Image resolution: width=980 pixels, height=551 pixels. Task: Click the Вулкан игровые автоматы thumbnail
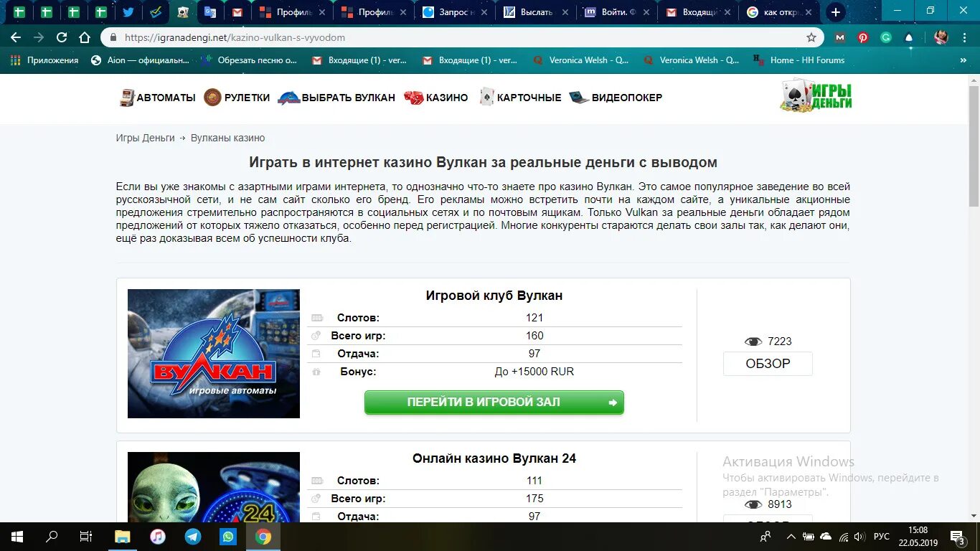click(x=214, y=354)
